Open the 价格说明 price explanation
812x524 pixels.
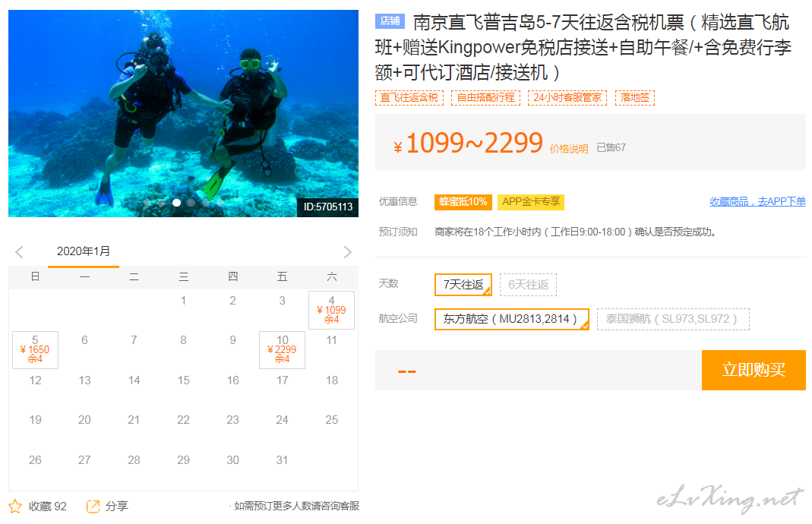pyautogui.click(x=569, y=149)
